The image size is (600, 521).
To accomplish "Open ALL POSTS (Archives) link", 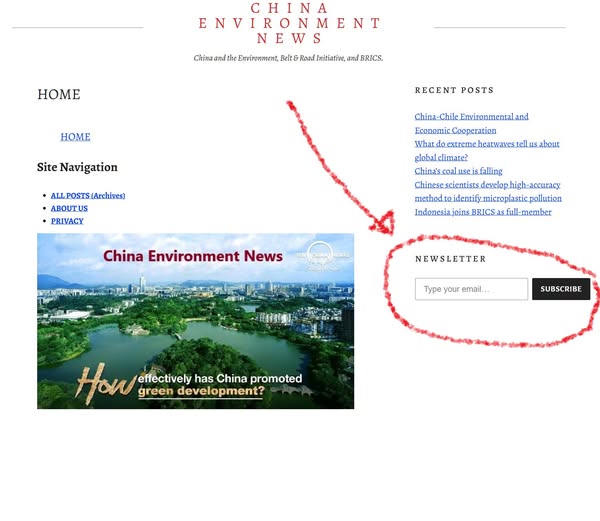I will 88,195.
